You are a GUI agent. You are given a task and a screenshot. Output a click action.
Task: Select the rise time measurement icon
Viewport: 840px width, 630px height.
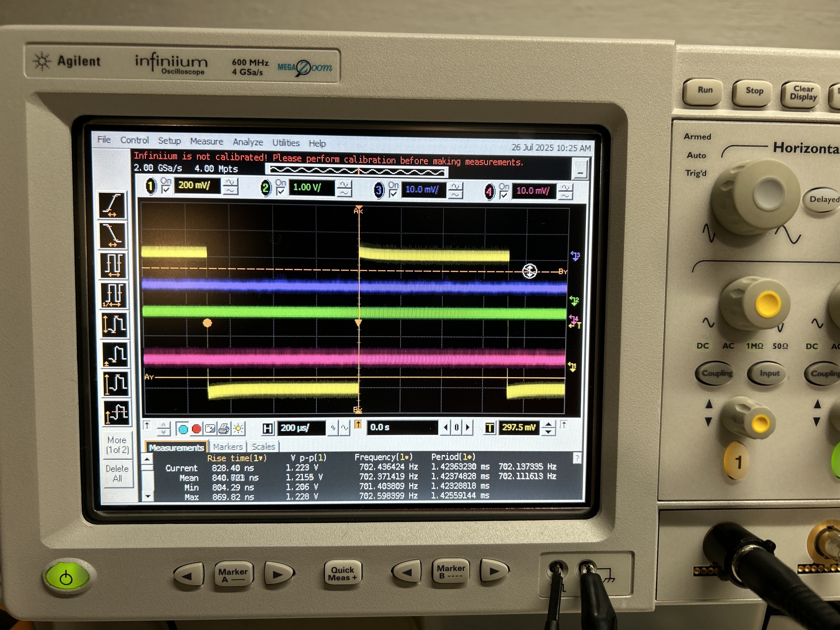tap(113, 206)
